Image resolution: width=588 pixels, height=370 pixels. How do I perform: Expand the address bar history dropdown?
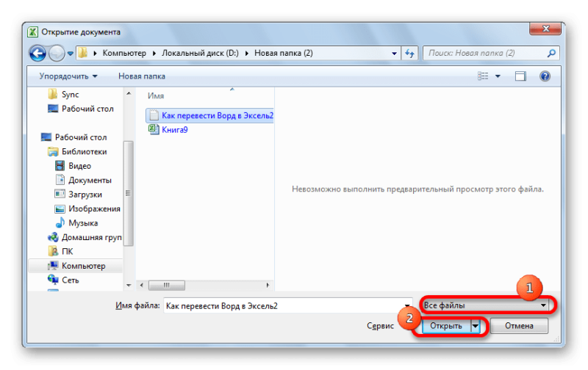pos(394,54)
